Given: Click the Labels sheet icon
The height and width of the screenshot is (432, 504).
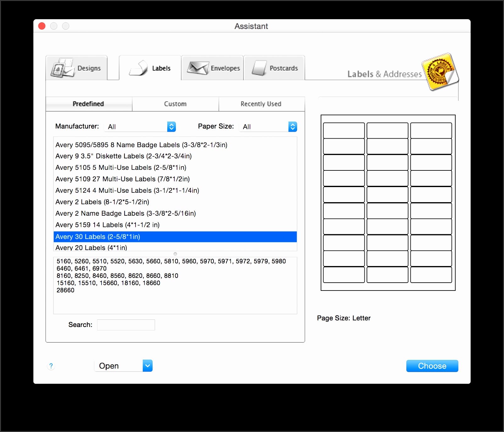Looking at the screenshot, I should (138, 68).
